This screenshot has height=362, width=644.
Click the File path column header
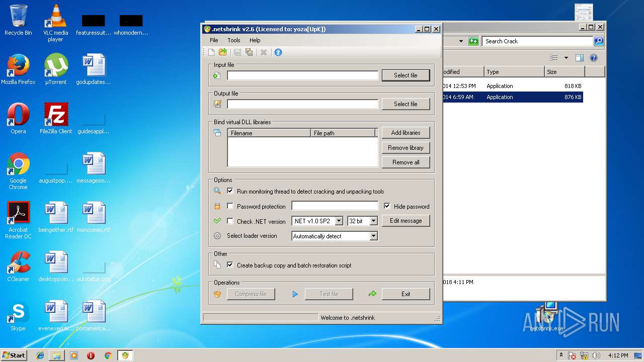pyautogui.click(x=343, y=133)
